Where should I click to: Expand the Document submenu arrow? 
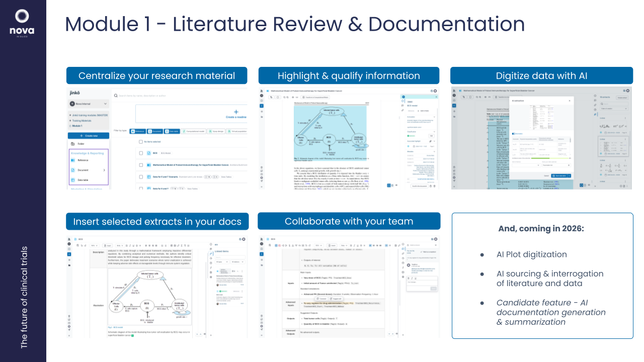coord(104,170)
